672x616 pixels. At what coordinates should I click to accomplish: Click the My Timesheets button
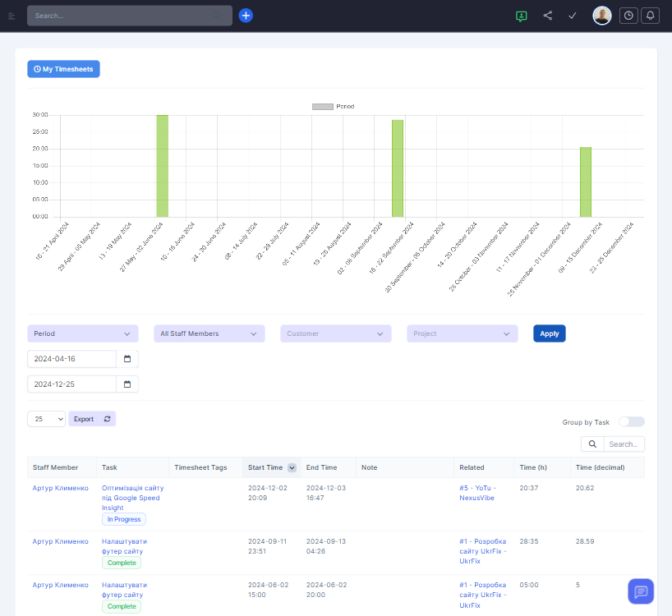(x=63, y=69)
